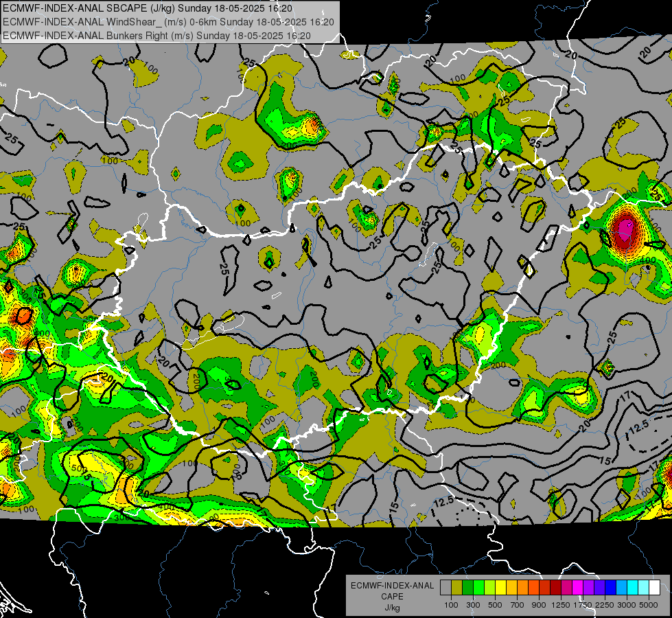This screenshot has height=618, width=672.
Task: Select the white above-5000 legend swatch
Action: [654, 587]
